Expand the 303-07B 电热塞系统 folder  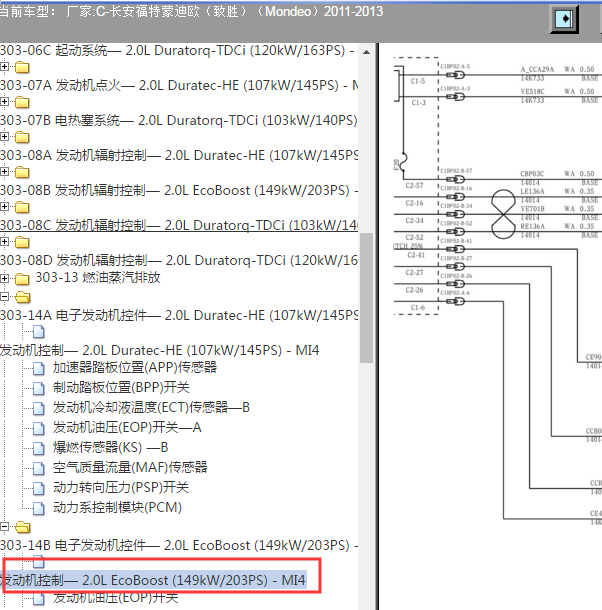coord(4,137)
